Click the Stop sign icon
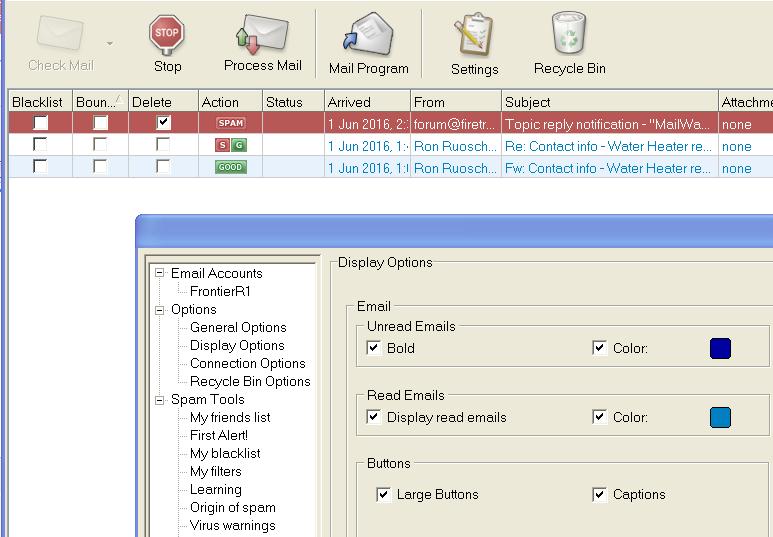The image size is (773, 537). (167, 34)
